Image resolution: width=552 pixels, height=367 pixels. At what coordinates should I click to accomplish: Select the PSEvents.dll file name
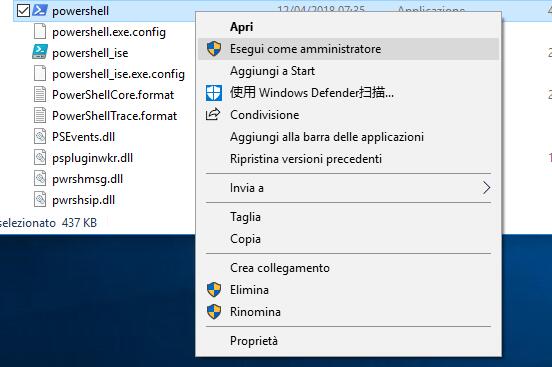(83, 137)
